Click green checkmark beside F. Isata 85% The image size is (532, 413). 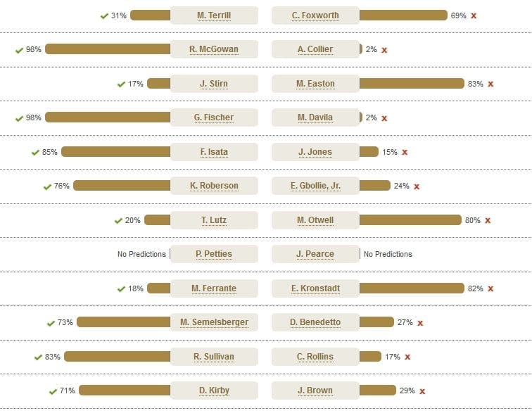(36, 153)
